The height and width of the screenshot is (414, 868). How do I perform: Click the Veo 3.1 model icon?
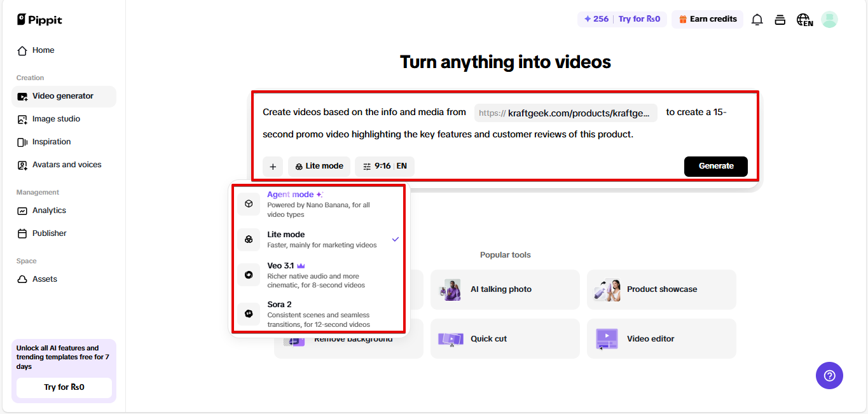click(249, 275)
